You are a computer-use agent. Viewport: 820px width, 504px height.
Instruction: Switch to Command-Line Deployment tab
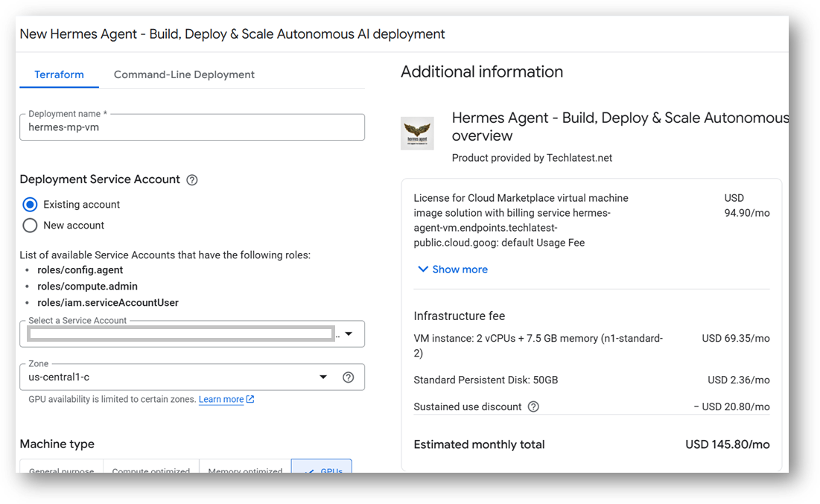click(x=184, y=74)
